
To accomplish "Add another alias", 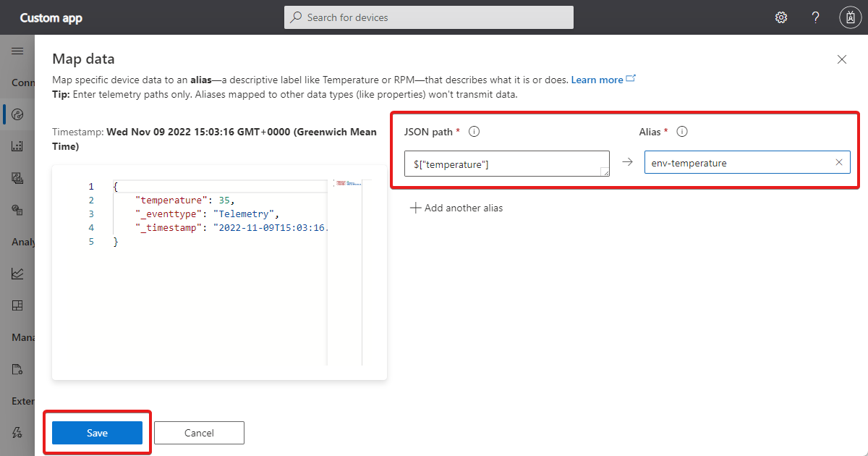I will point(456,208).
